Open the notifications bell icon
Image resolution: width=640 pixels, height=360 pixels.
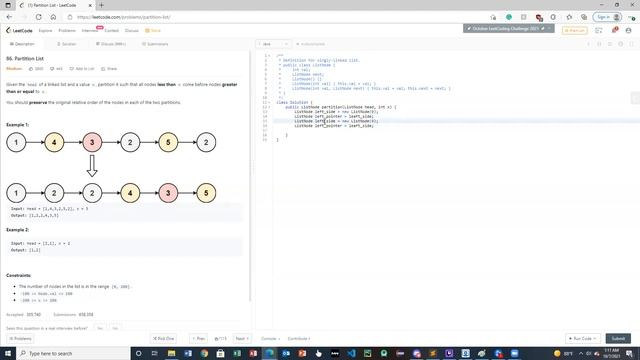(x=614, y=31)
